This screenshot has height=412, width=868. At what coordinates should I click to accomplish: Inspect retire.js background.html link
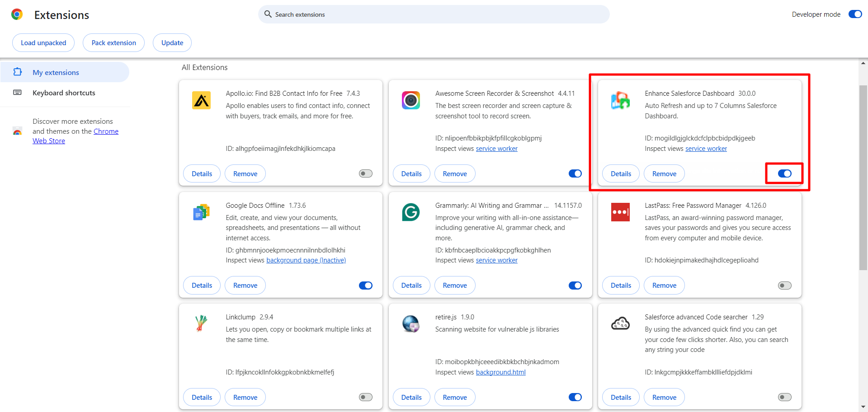click(x=500, y=372)
